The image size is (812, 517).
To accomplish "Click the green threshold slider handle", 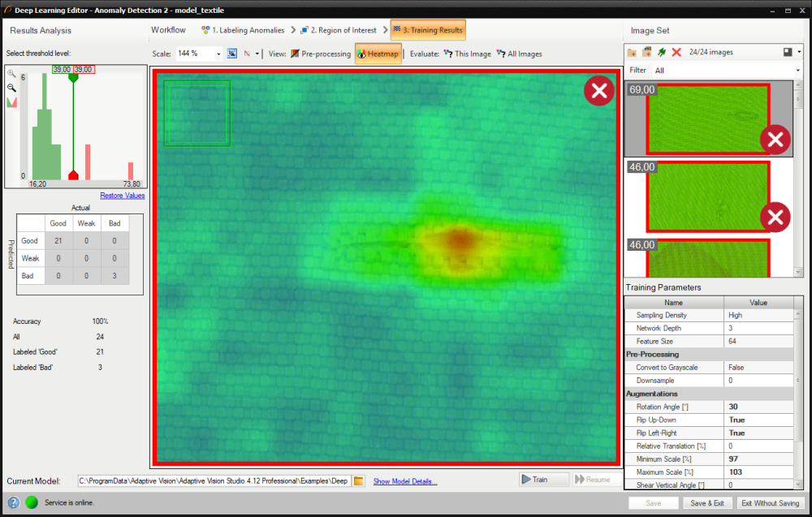I will coord(73,78).
